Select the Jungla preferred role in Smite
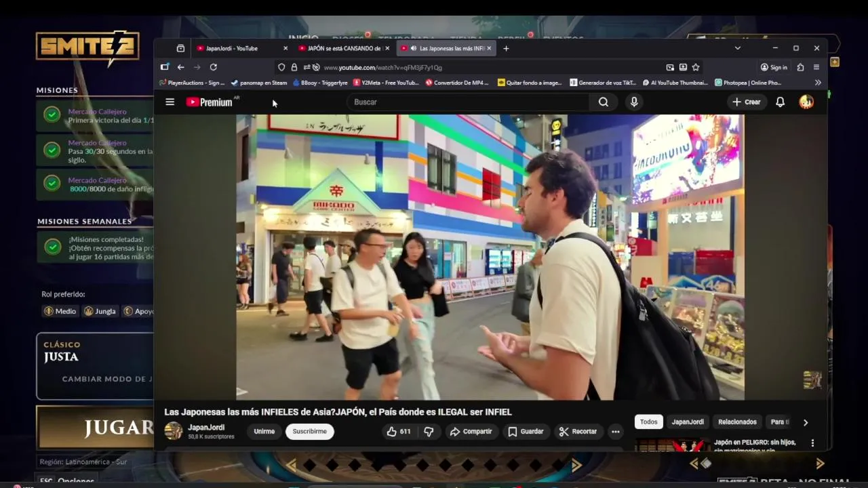The height and width of the screenshot is (488, 868). point(100,311)
